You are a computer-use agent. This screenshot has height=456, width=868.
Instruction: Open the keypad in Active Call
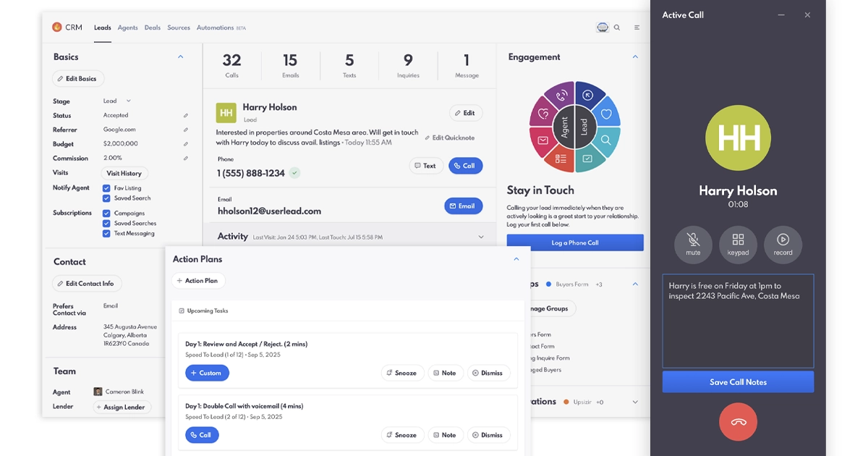pyautogui.click(x=738, y=245)
